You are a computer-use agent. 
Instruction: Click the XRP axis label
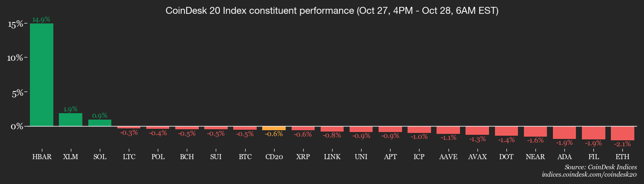pyautogui.click(x=303, y=157)
